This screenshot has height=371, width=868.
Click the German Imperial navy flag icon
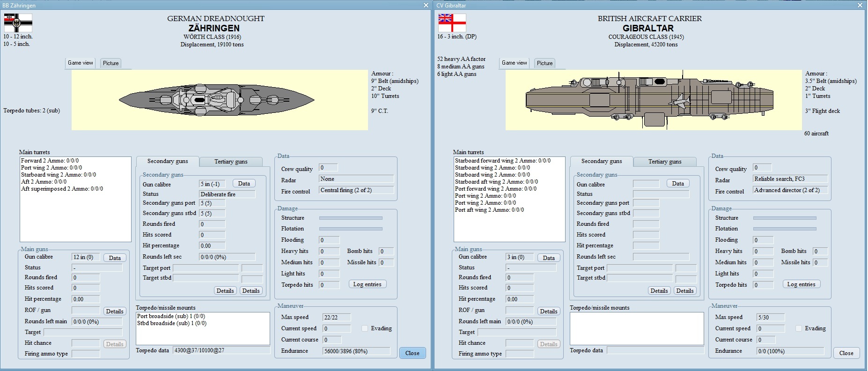point(18,22)
